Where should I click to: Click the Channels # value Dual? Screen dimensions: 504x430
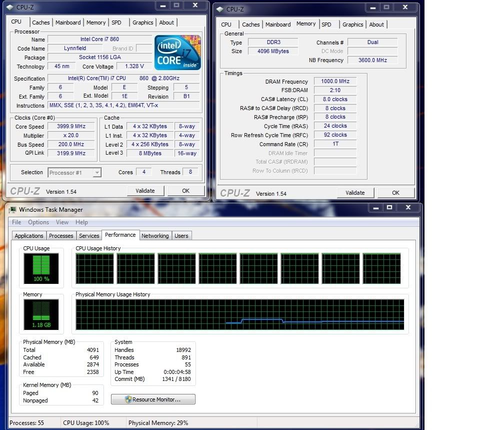click(x=373, y=42)
